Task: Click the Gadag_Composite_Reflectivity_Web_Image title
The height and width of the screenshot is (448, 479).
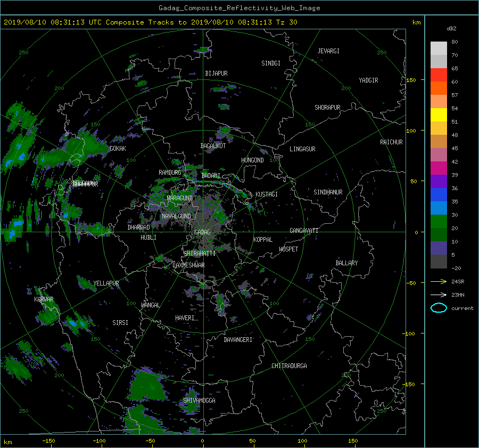Action: coord(239,8)
